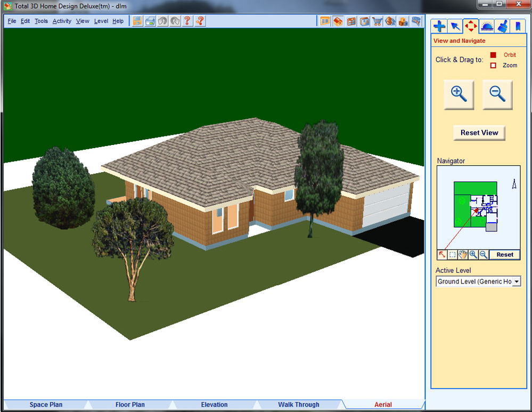Click the large zoom out magnifier button
The height and width of the screenshot is (412, 532).
497,94
